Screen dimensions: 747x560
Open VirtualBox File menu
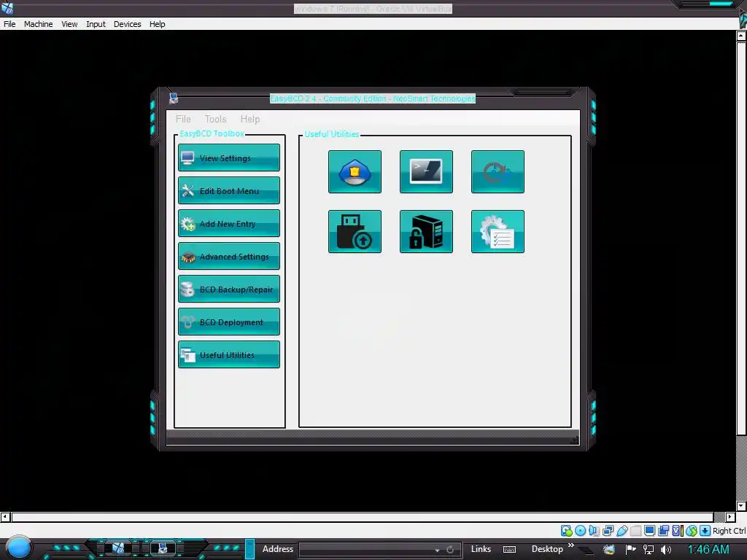(9, 24)
